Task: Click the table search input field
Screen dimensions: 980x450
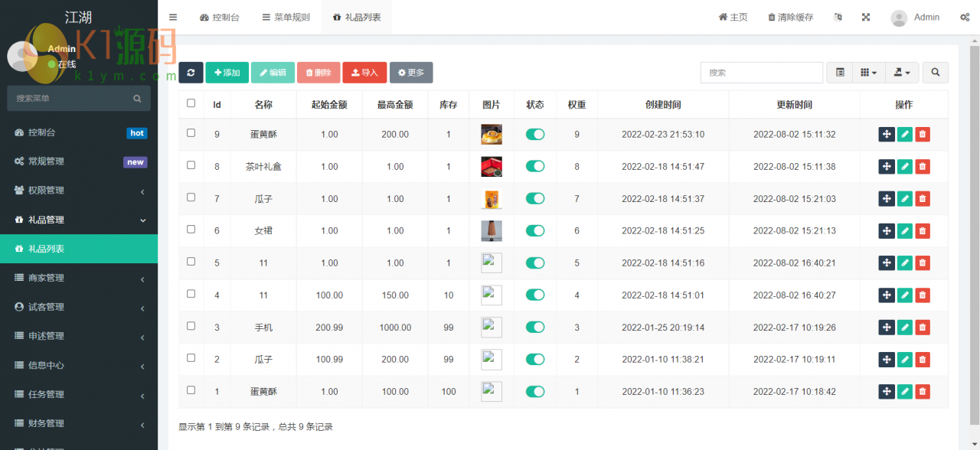Action: (761, 73)
